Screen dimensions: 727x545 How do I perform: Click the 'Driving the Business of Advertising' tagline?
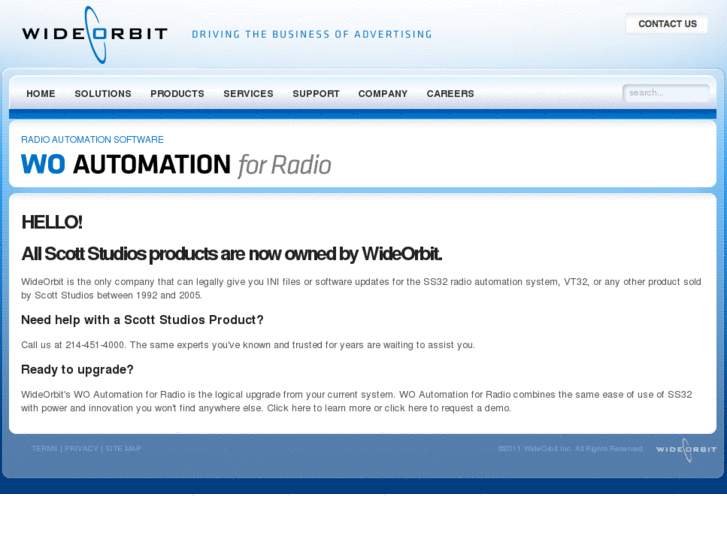coord(312,34)
